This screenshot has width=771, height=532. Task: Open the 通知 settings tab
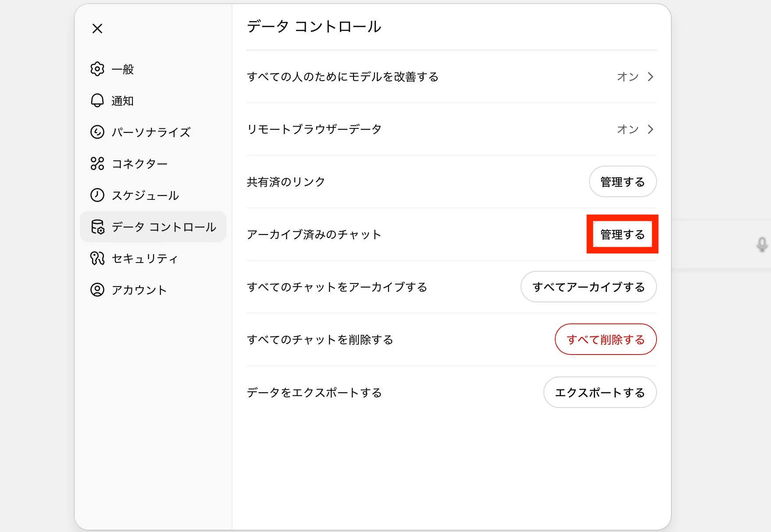tap(122, 101)
